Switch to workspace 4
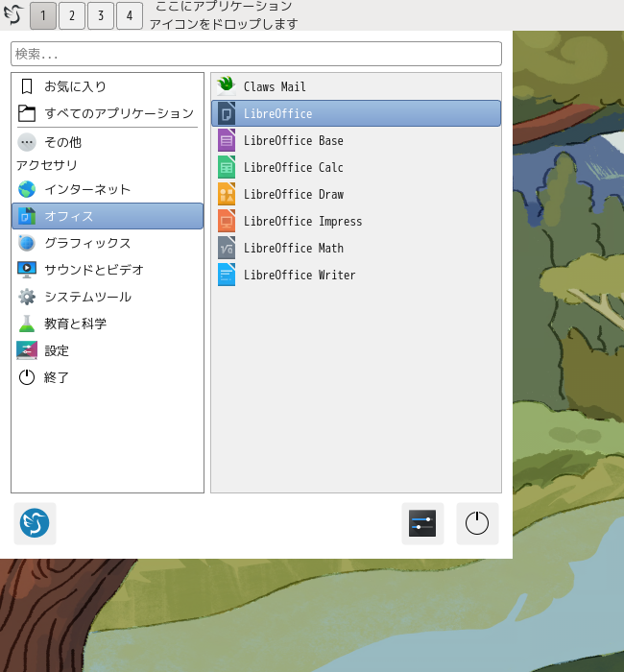This screenshot has width=624, height=672. 130,15
